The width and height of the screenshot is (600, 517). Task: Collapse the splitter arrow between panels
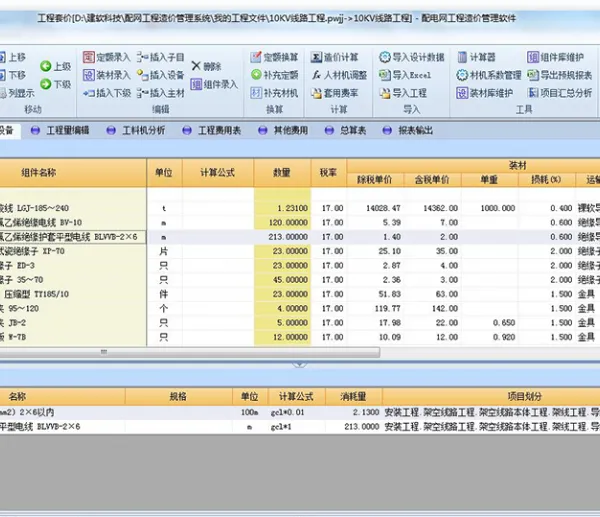point(300,365)
